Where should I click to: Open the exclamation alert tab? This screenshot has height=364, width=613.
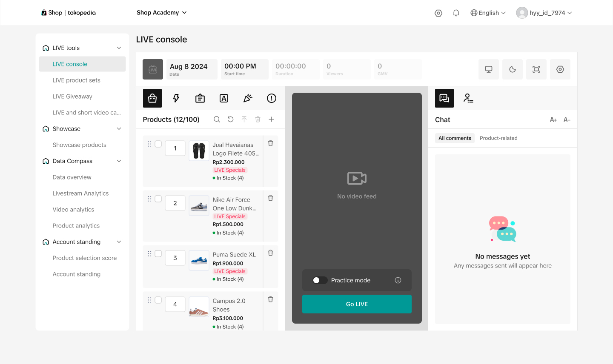(272, 98)
